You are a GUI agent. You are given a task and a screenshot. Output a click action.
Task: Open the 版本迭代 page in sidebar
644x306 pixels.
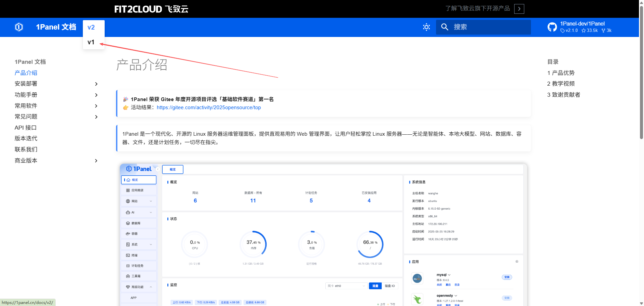pos(26,138)
